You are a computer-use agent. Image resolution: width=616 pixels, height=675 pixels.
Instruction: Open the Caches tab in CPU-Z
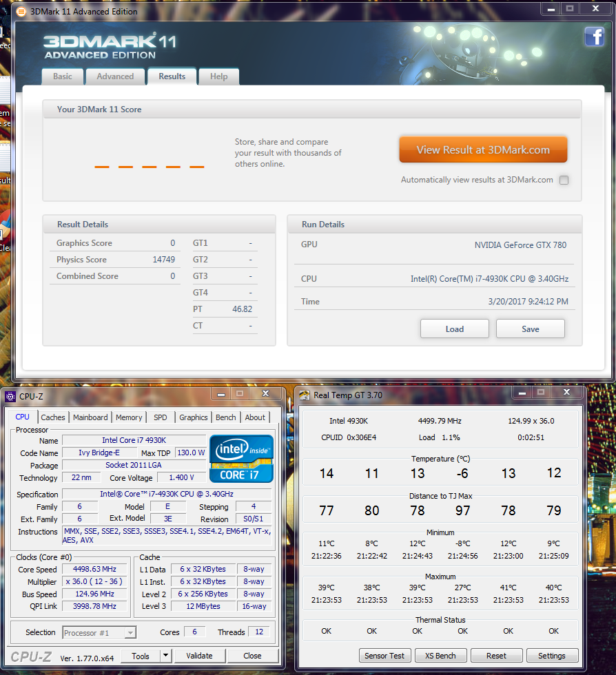tap(53, 417)
